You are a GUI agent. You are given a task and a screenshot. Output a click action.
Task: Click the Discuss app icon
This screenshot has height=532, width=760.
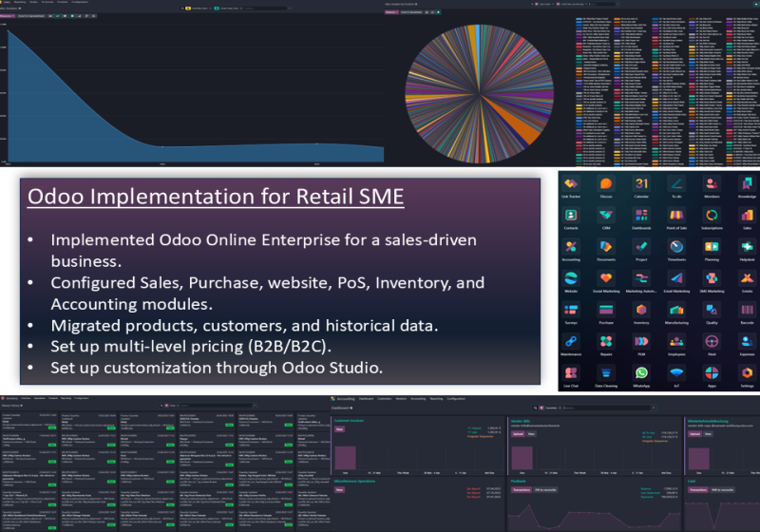click(606, 183)
